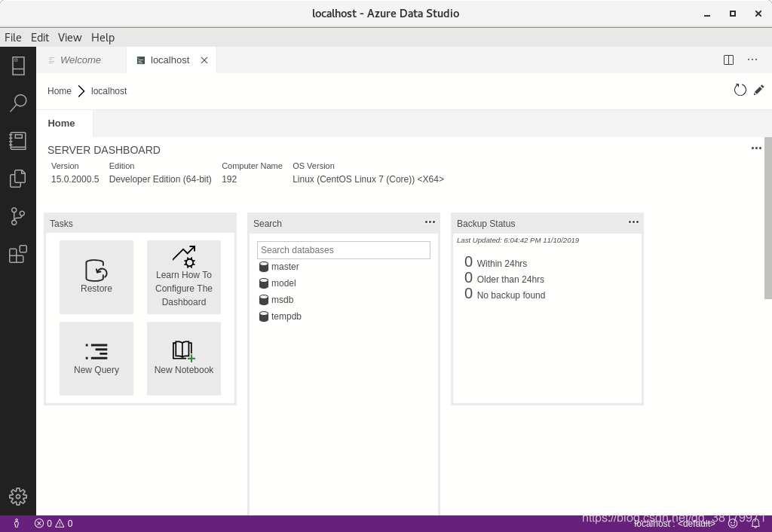Click the status bar feedback smiley icon
Viewport: 772px width, 532px height.
(x=733, y=524)
